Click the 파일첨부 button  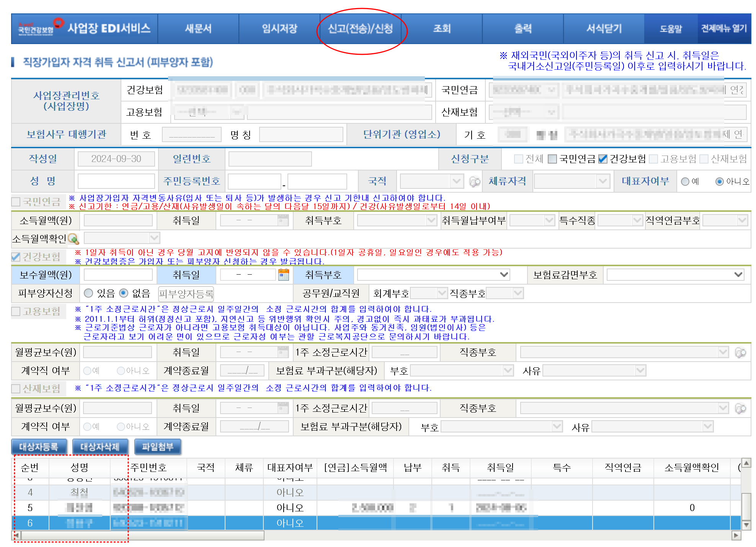pyautogui.click(x=157, y=447)
